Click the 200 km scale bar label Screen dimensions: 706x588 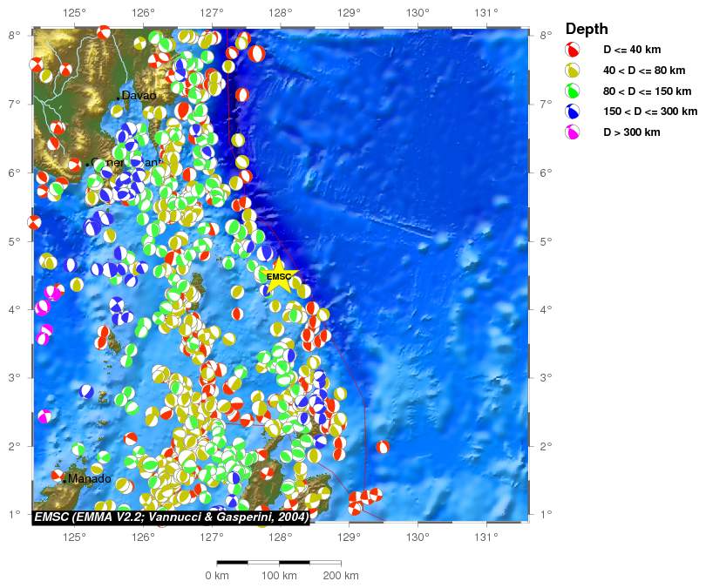tap(340, 576)
